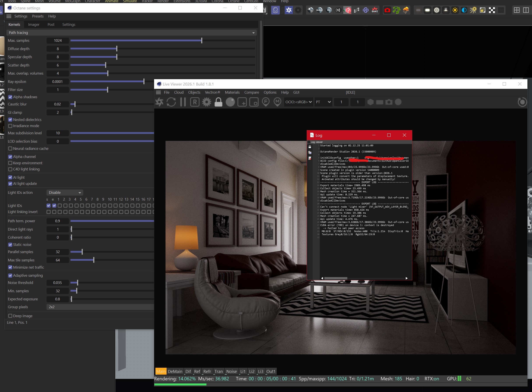Screen dimensions: 532x392
Task: Open the OCIO sRGB color space dropdown
Action: (298, 102)
